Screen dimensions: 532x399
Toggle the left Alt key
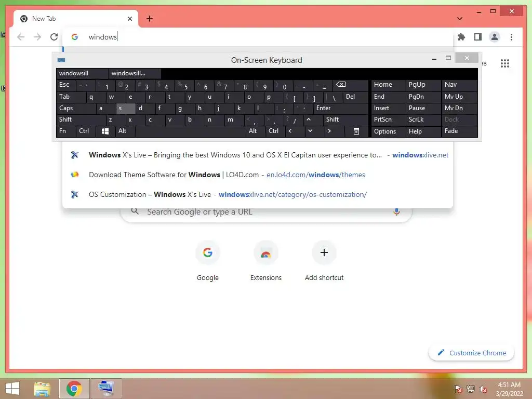(125, 131)
